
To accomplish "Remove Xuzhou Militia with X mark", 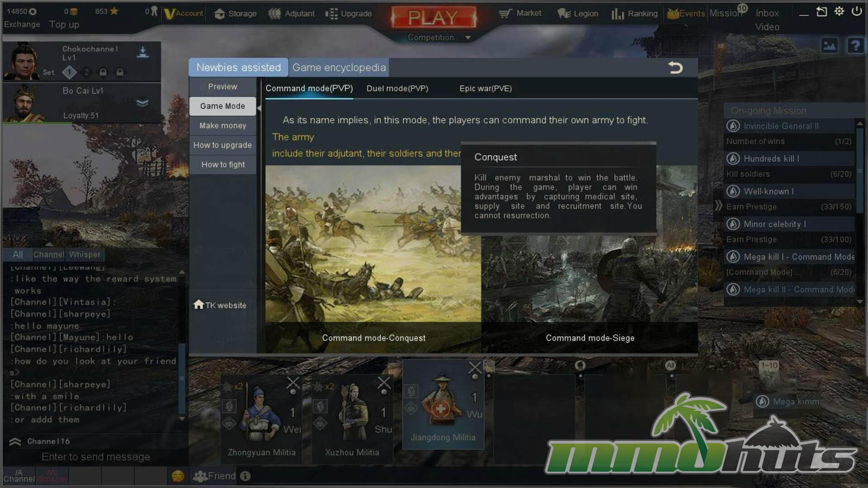I will pos(384,383).
